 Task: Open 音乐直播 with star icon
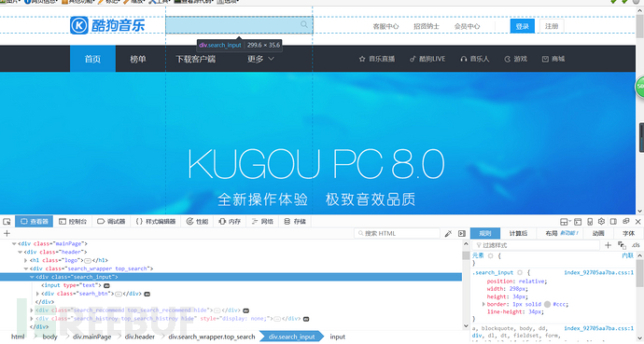(x=377, y=59)
